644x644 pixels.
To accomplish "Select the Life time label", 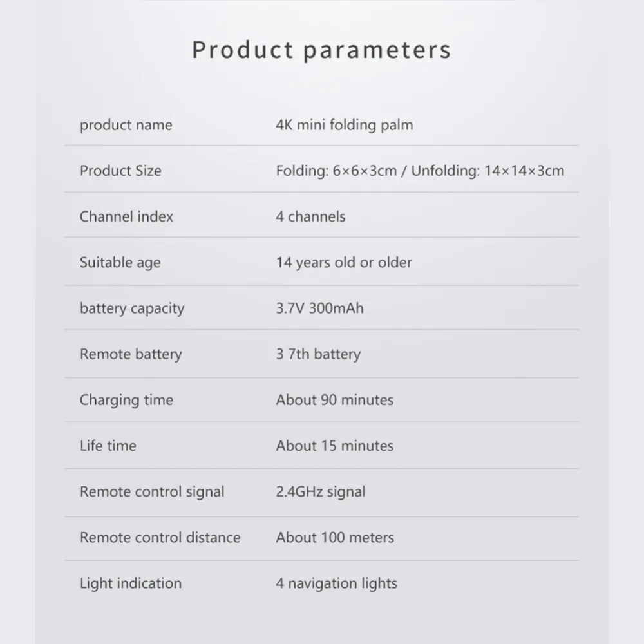I will (x=108, y=446).
